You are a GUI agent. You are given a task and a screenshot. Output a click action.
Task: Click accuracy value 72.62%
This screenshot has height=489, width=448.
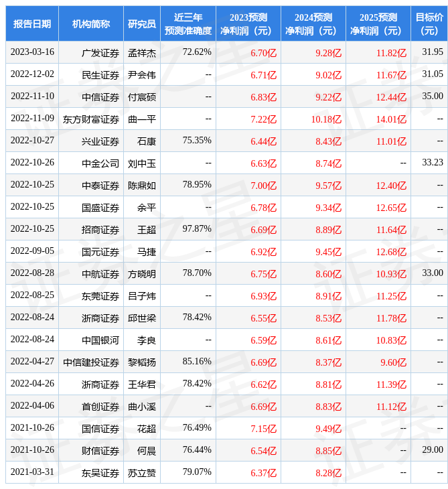click(197, 52)
